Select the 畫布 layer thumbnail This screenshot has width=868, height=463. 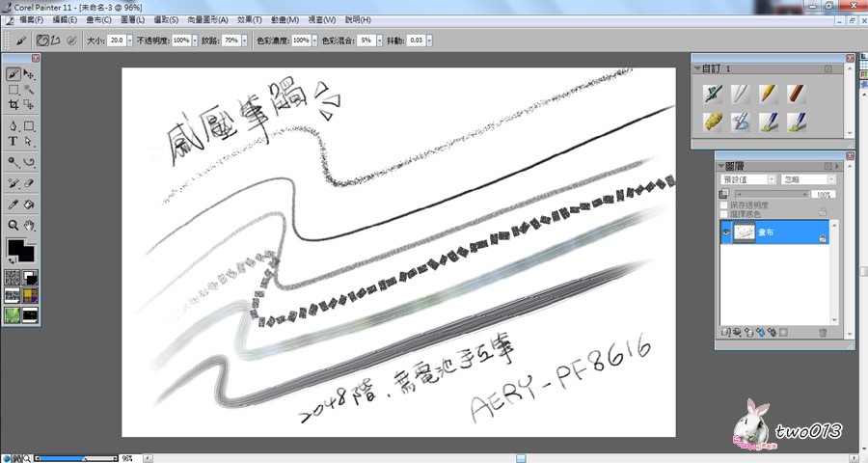(x=744, y=232)
